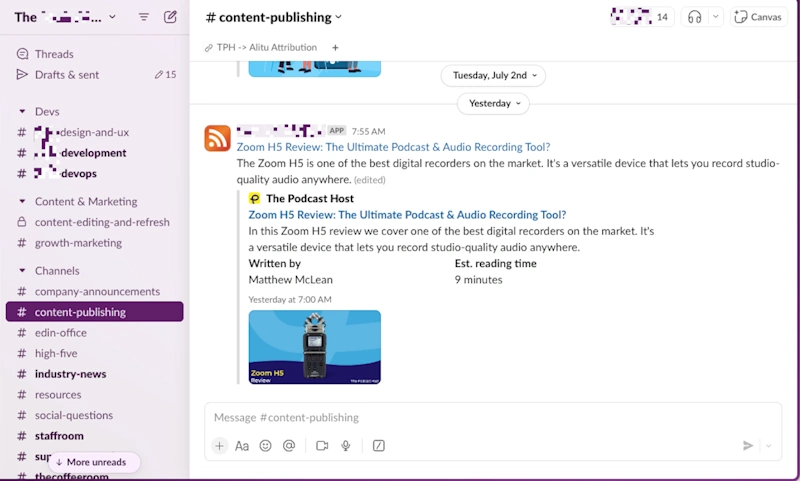Record a video clip icon
This screenshot has width=800, height=481.
pos(322,446)
